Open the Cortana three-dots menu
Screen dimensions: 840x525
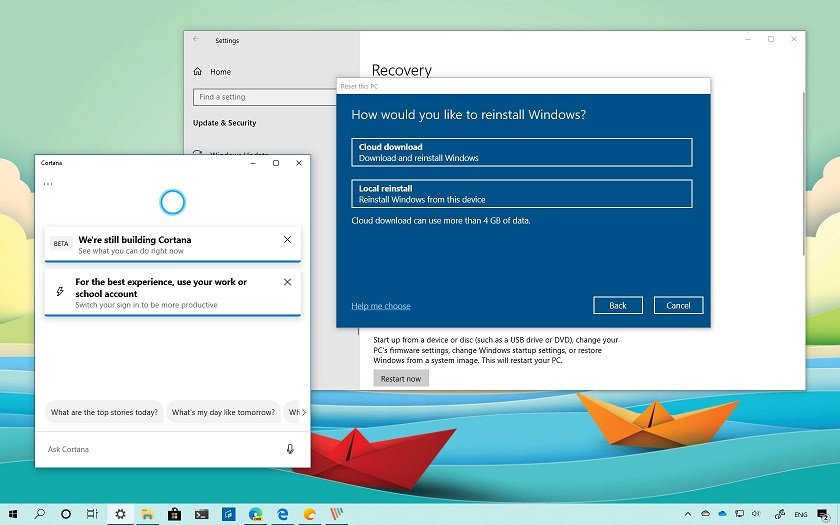(48, 184)
